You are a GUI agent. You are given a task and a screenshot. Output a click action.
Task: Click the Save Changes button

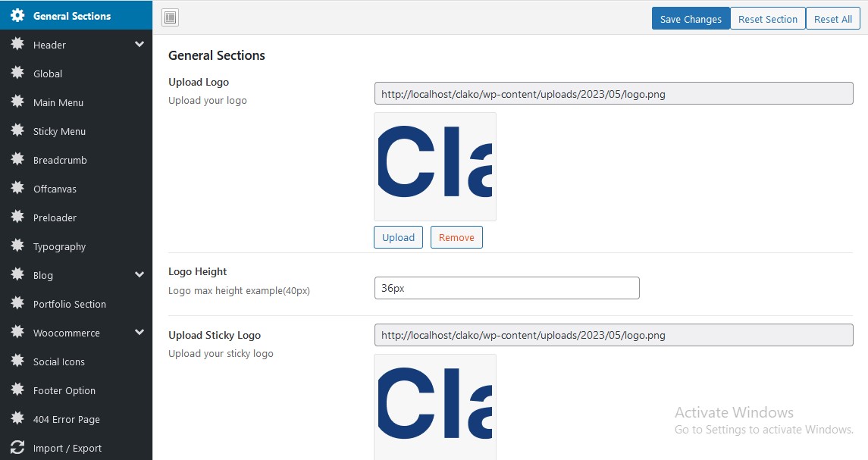tap(691, 19)
